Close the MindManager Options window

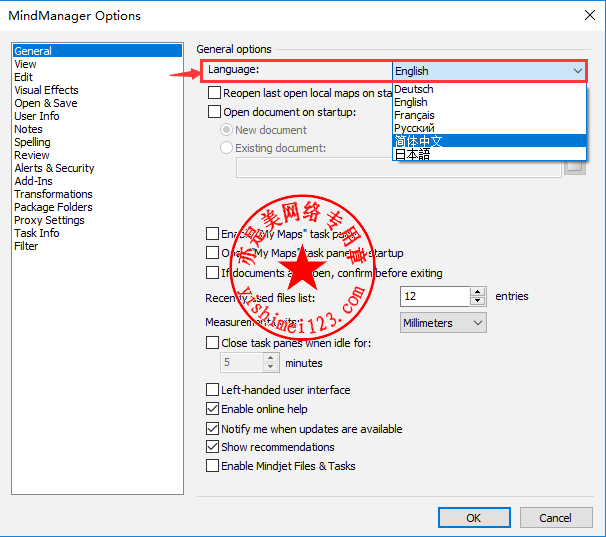click(x=590, y=15)
